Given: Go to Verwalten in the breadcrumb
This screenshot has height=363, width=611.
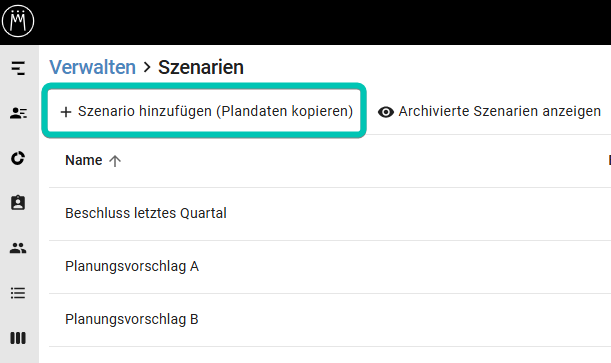Looking at the screenshot, I should pos(93,67).
